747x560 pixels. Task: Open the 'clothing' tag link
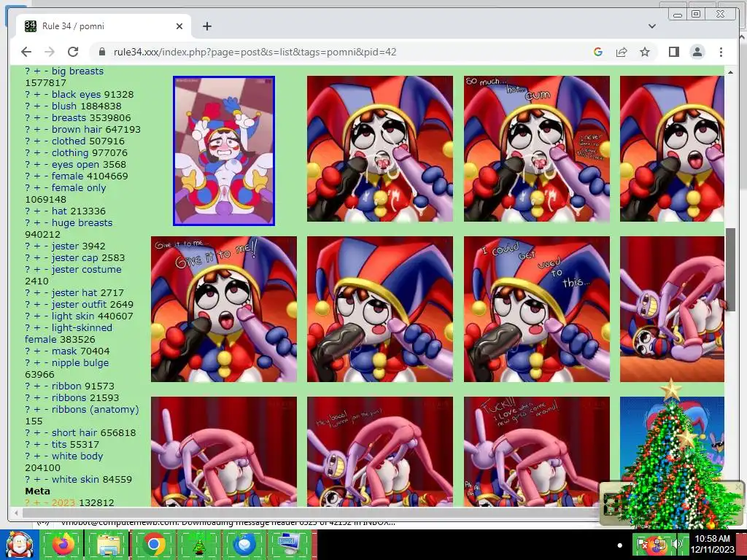click(70, 152)
